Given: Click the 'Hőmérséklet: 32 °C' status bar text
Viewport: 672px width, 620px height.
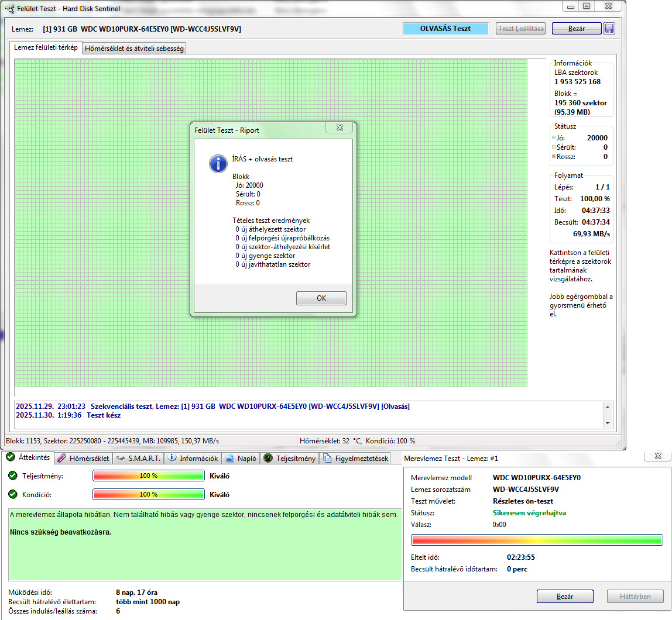Looking at the screenshot, I should [x=330, y=441].
